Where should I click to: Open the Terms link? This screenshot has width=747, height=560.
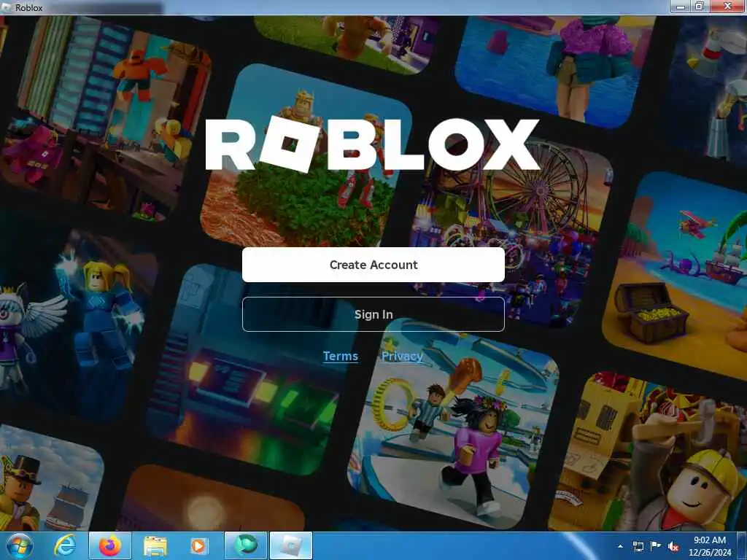(x=340, y=356)
